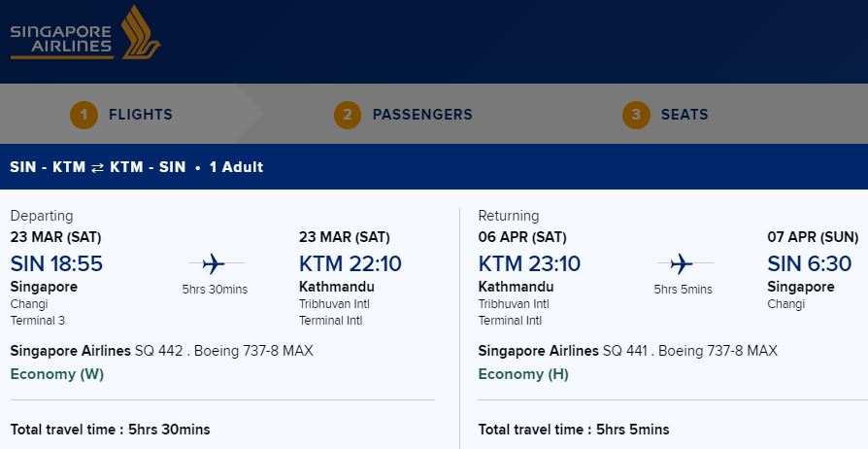Click the step 1 number circle

pyautogui.click(x=83, y=115)
